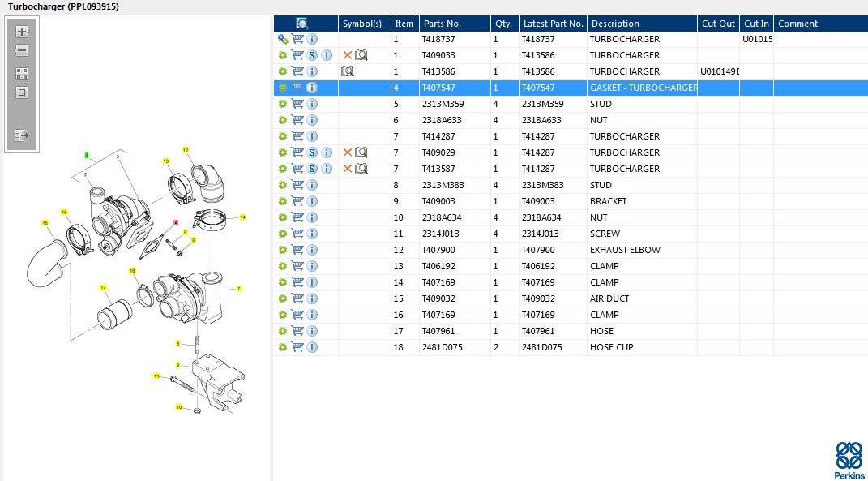
Task: Click yellow callout 17 on the diagram
Action: [103, 287]
